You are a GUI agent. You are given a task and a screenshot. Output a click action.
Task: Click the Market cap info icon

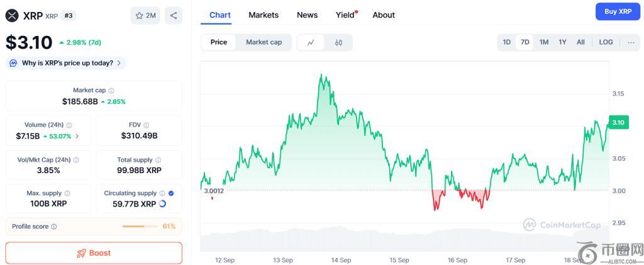pyautogui.click(x=111, y=91)
